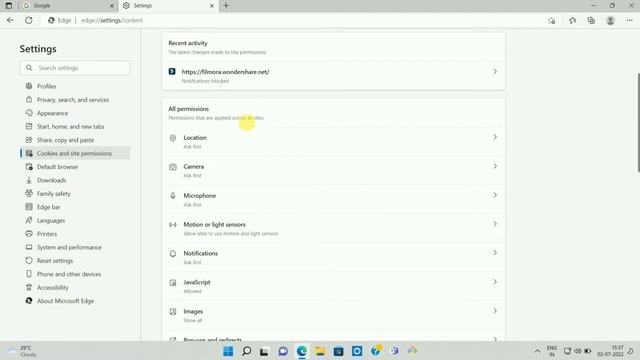
Task: Open Start, home, and new tabs
Action: (x=70, y=127)
